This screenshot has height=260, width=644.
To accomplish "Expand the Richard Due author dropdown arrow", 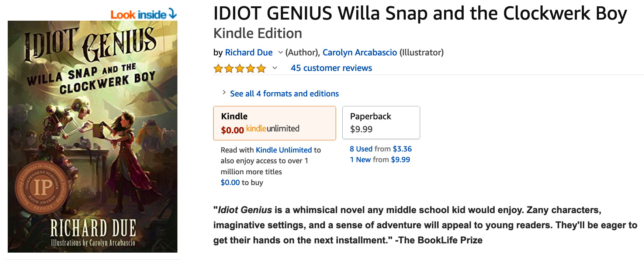I will pos(280,52).
